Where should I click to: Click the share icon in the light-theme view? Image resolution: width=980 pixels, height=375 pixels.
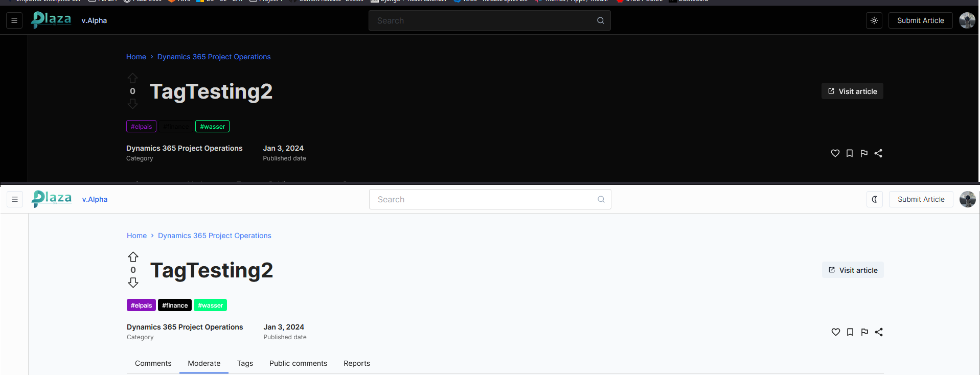[878, 332]
